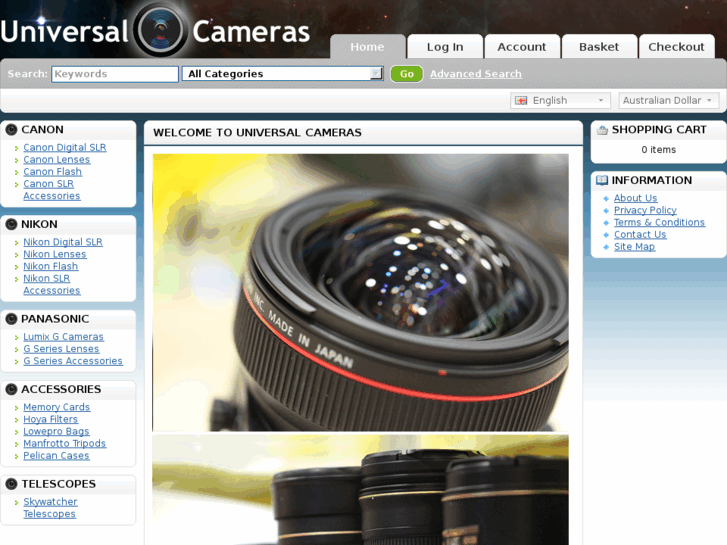This screenshot has width=727, height=545.
Task: Click the Panasonic category lens icon
Action: coord(11,319)
